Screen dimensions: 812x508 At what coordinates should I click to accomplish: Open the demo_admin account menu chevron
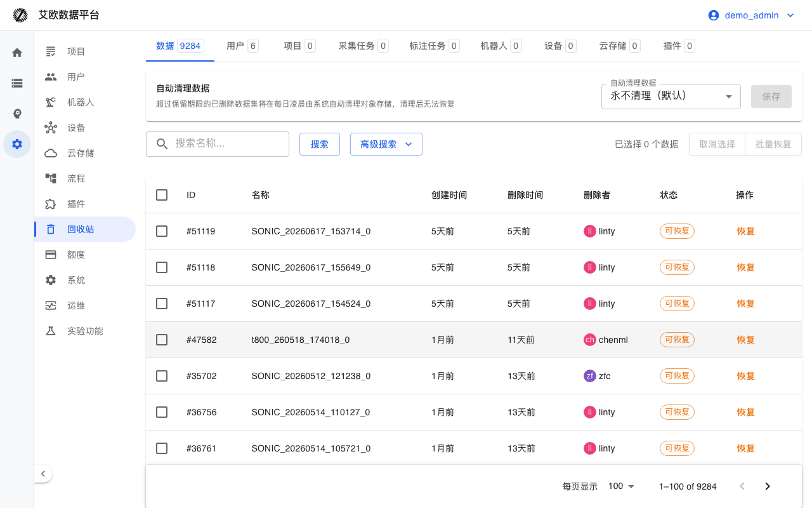pos(790,15)
